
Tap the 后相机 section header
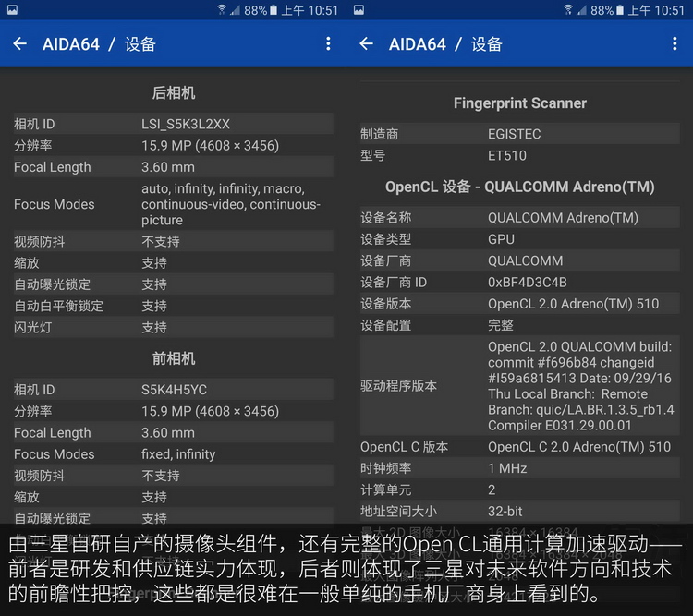click(174, 92)
